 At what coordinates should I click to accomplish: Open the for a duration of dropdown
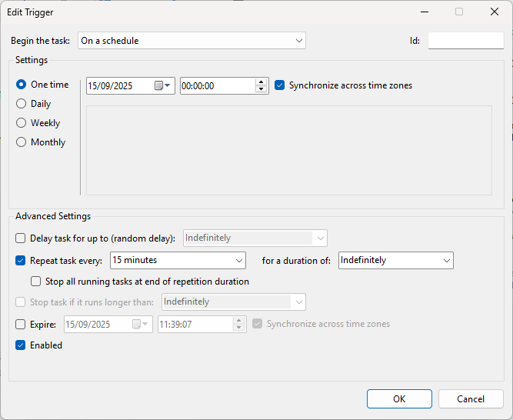click(396, 260)
